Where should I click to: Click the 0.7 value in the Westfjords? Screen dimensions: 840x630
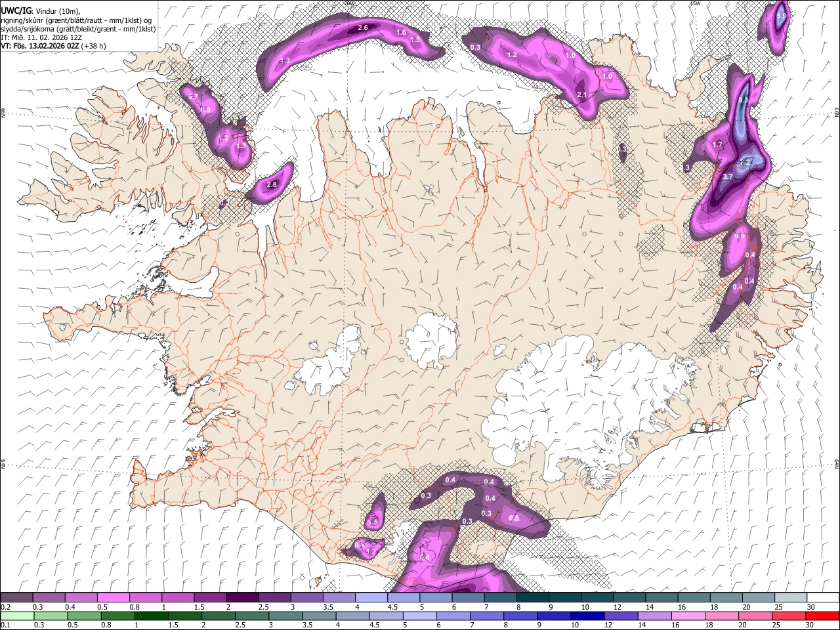pos(193,97)
